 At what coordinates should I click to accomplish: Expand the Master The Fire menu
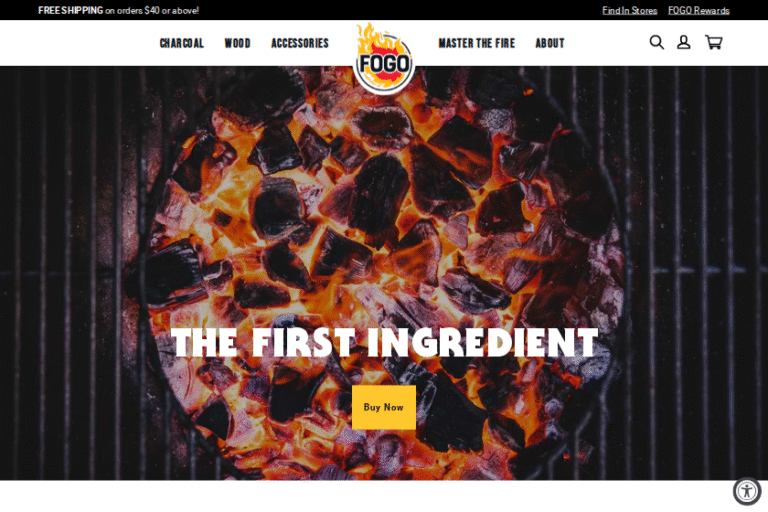[477, 43]
